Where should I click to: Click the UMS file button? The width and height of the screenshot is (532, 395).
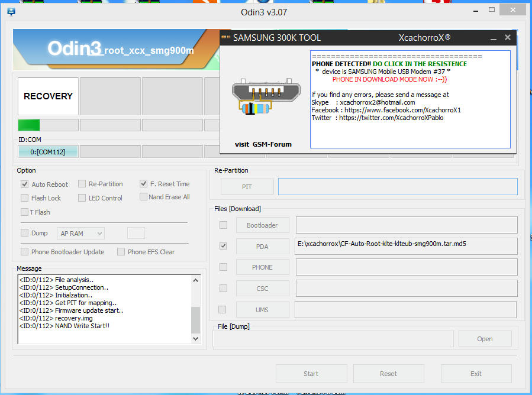click(263, 310)
